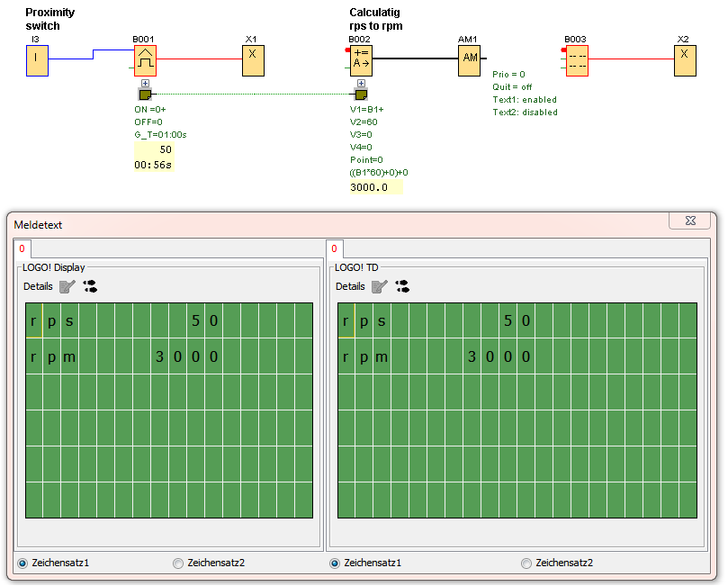Select the B002 arithmetic calculation block
Image resolution: width=728 pixels, height=586 pixels.
tap(361, 60)
